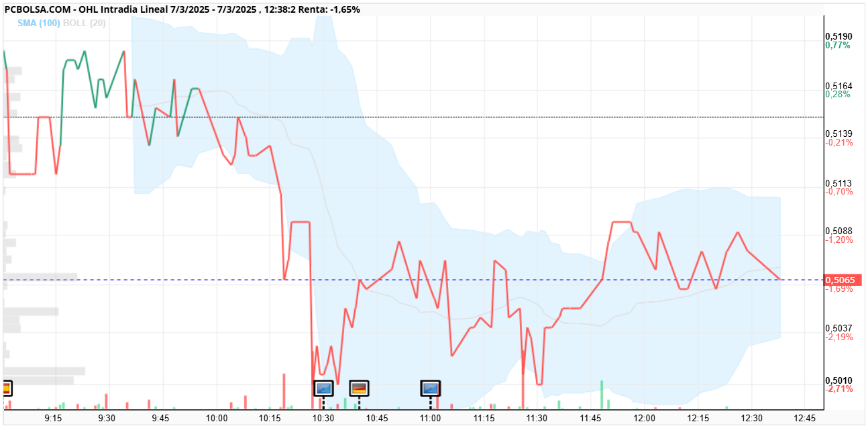The height and width of the screenshot is (428, 868).
Task: Select the -0,70% percentage axis label
Action: (839, 192)
